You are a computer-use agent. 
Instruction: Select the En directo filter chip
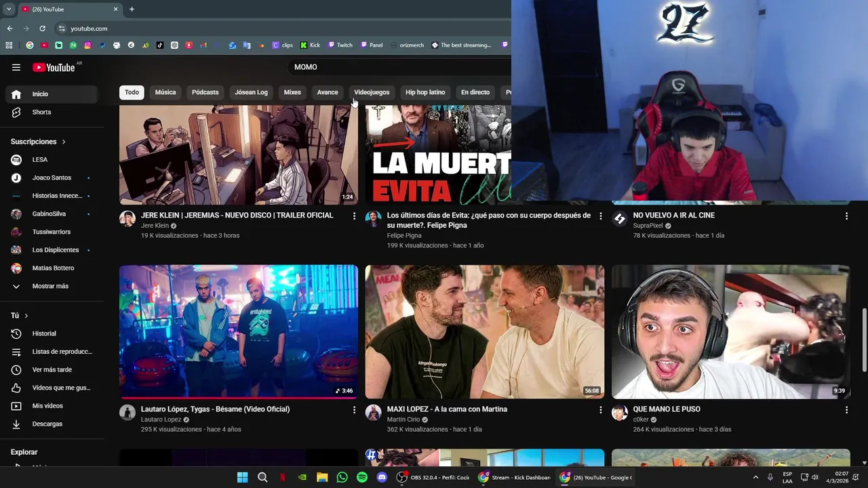click(475, 92)
